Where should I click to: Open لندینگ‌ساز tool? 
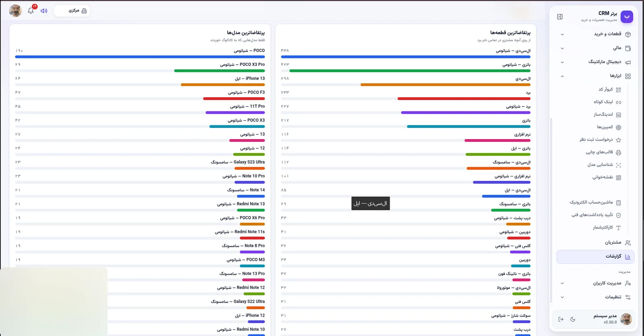tap(607, 115)
